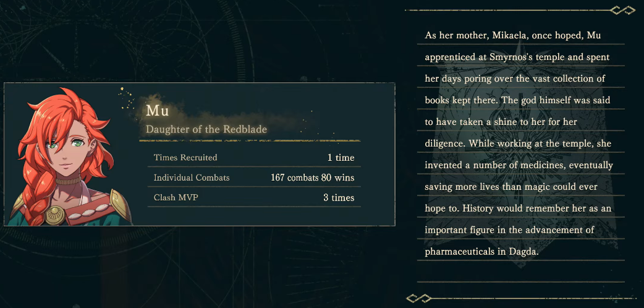Click the Daughter of the Redblade title

[206, 129]
